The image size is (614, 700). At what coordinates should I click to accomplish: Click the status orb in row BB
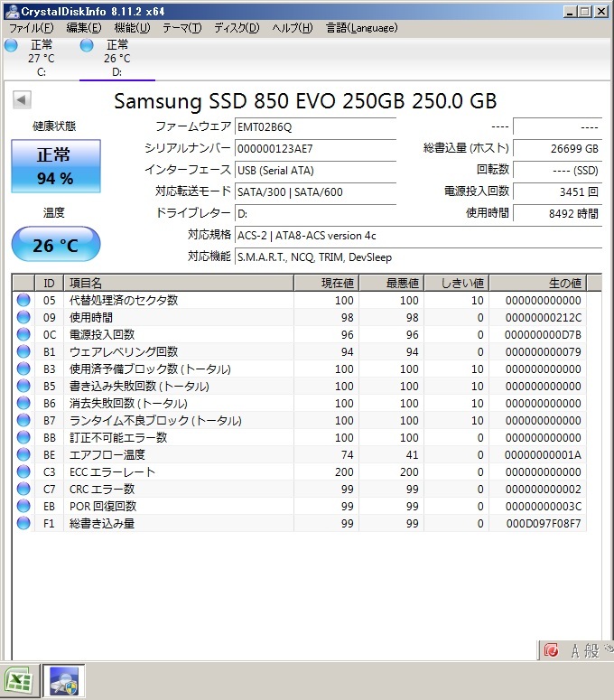[23, 437]
